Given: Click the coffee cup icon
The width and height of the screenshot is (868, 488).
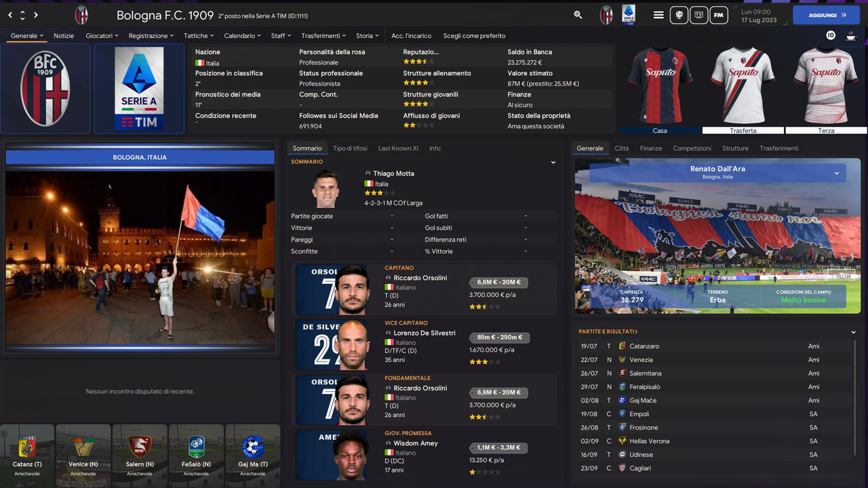Looking at the screenshot, I should pyautogui.click(x=850, y=35).
